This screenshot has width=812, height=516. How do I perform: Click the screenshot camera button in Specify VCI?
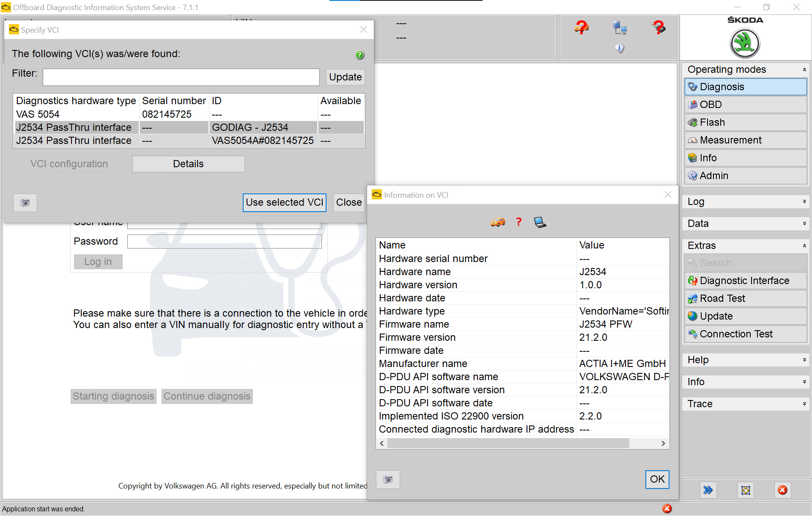[x=25, y=203]
